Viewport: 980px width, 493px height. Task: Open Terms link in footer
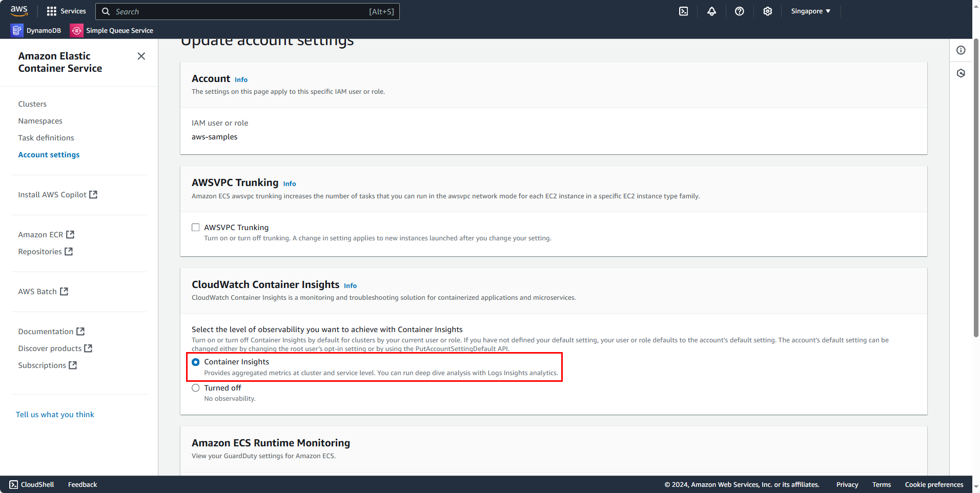882,485
